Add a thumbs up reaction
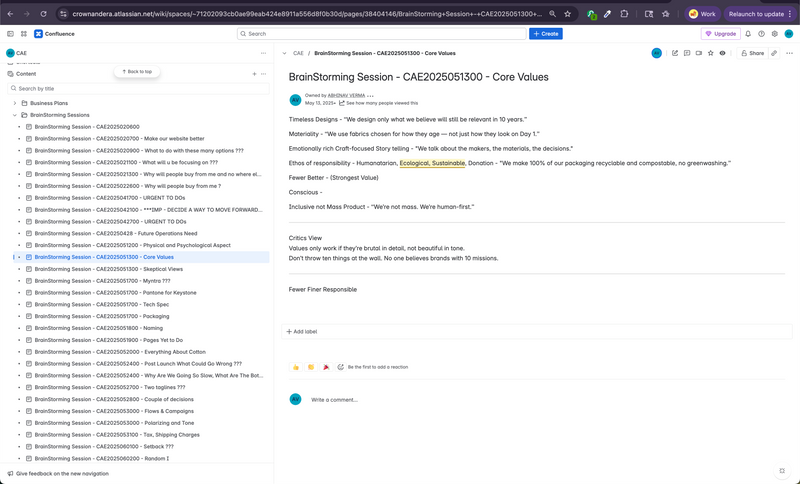Image resolution: width=800 pixels, height=484 pixels. (x=296, y=367)
